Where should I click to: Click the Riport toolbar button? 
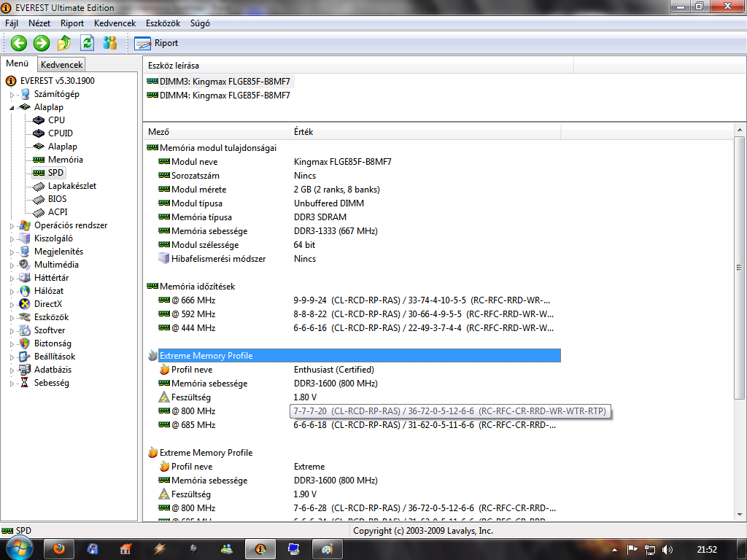click(x=156, y=43)
